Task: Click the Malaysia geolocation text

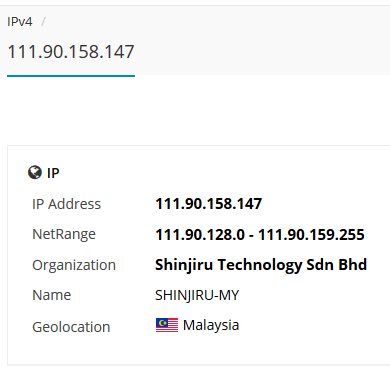Action: pos(211,325)
